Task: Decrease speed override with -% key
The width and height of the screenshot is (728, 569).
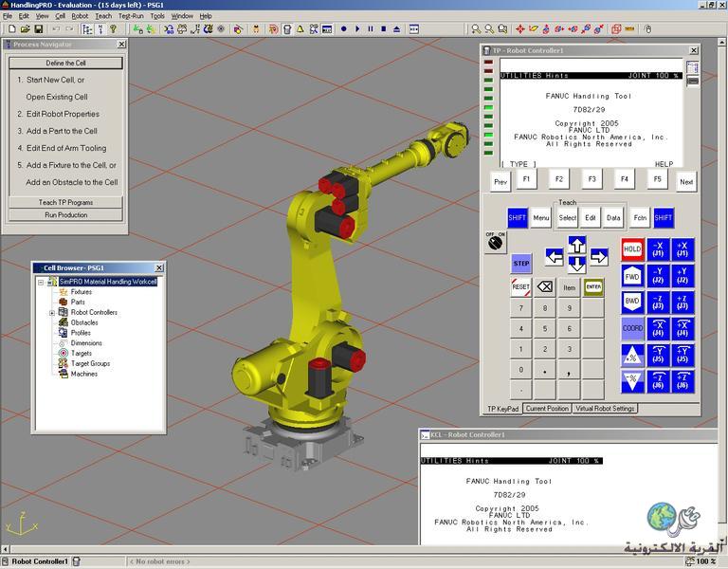Action: pos(632,381)
